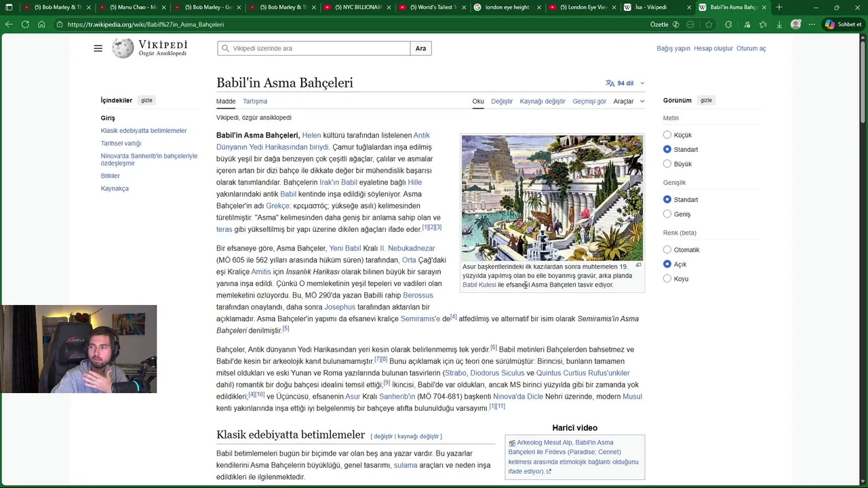Select the Oku read tab

(478, 101)
